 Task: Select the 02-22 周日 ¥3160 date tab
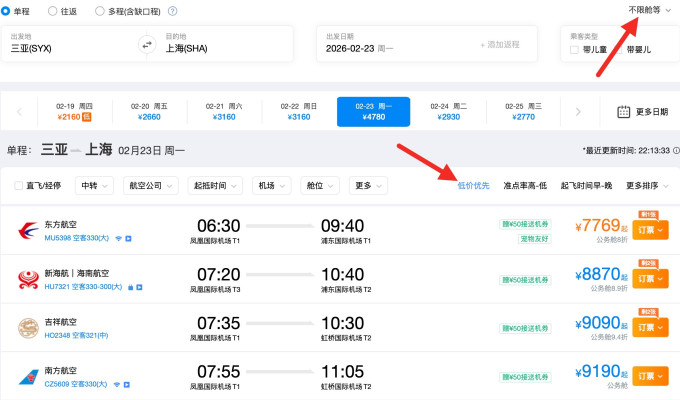coord(299,111)
